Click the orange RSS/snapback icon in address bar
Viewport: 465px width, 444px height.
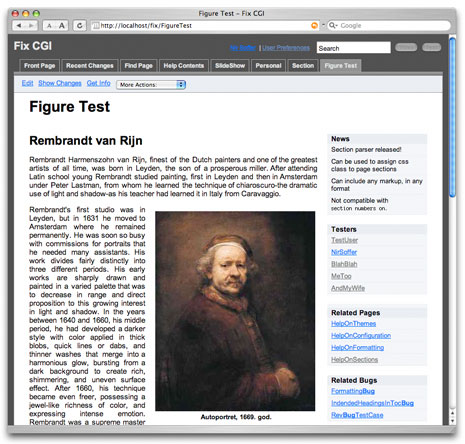point(314,25)
